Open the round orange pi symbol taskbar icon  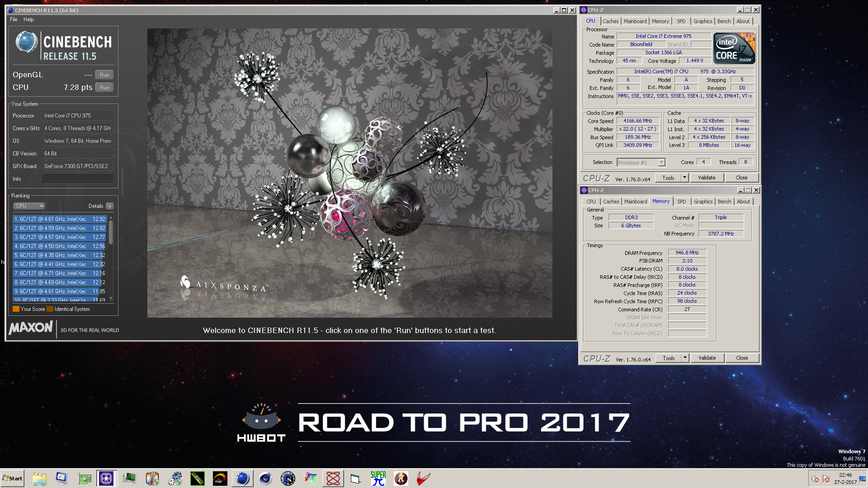coord(401,479)
